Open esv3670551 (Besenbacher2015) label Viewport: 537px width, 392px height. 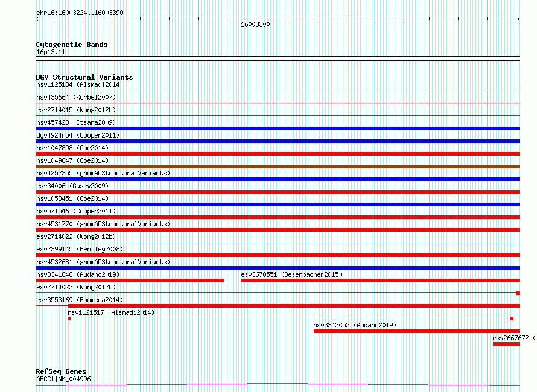pyautogui.click(x=291, y=274)
